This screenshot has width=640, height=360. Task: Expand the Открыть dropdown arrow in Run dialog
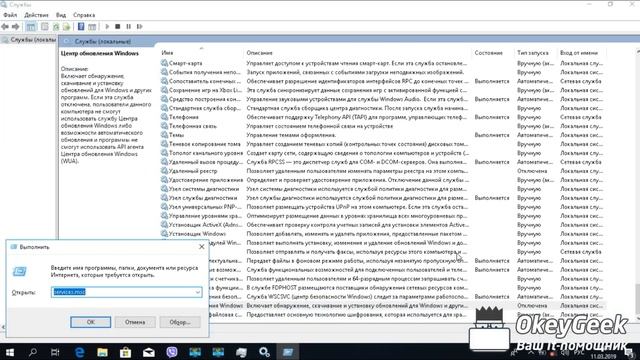[x=198, y=292]
